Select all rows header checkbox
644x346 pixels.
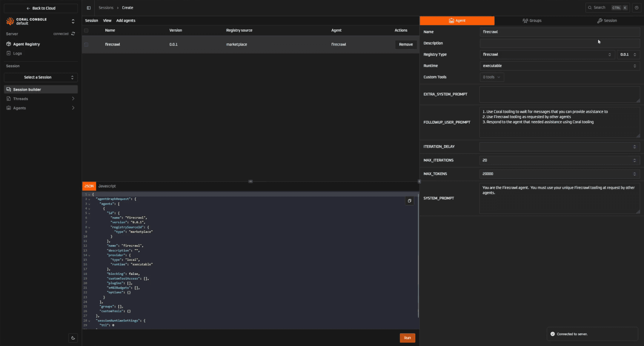86,31
